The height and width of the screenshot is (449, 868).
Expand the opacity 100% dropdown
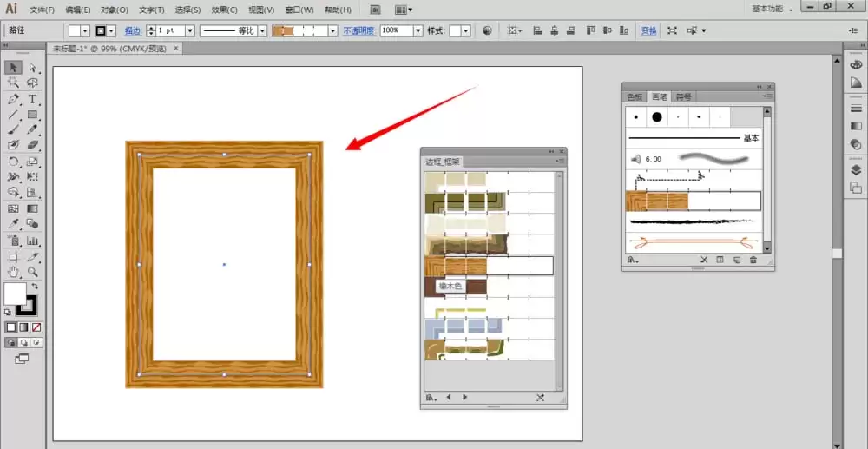click(x=418, y=31)
